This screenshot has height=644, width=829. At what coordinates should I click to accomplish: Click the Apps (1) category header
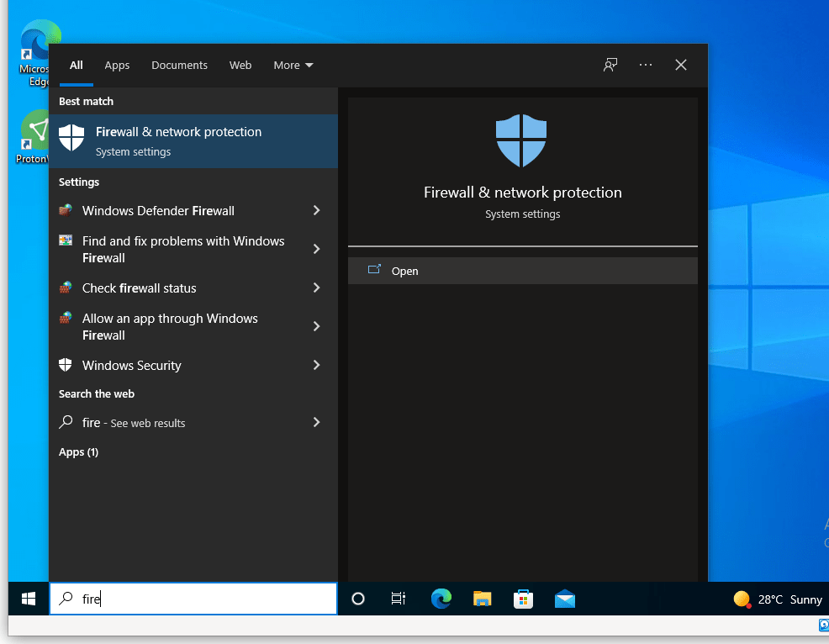[78, 452]
